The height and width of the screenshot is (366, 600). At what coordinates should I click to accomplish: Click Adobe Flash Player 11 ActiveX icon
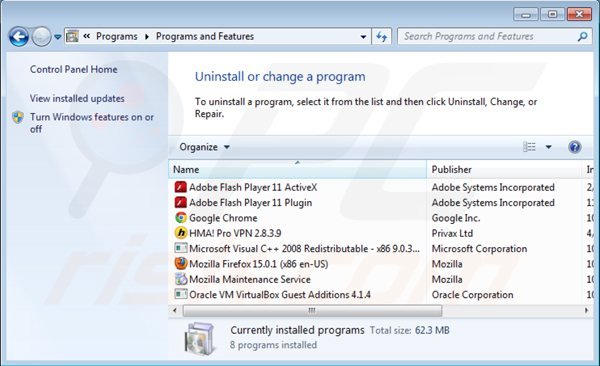tap(181, 187)
